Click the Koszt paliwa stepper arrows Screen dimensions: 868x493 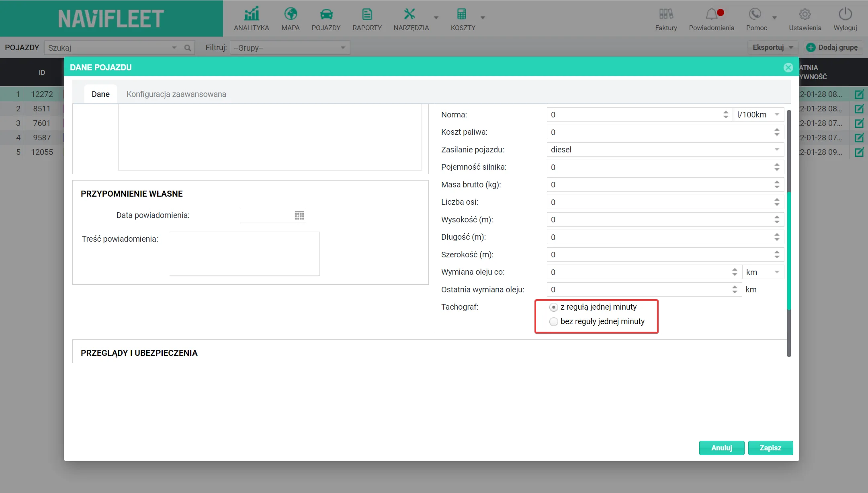(777, 132)
